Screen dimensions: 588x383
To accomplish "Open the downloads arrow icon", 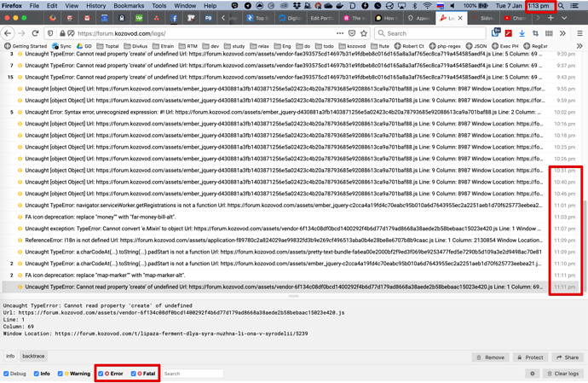I will click(x=522, y=33).
